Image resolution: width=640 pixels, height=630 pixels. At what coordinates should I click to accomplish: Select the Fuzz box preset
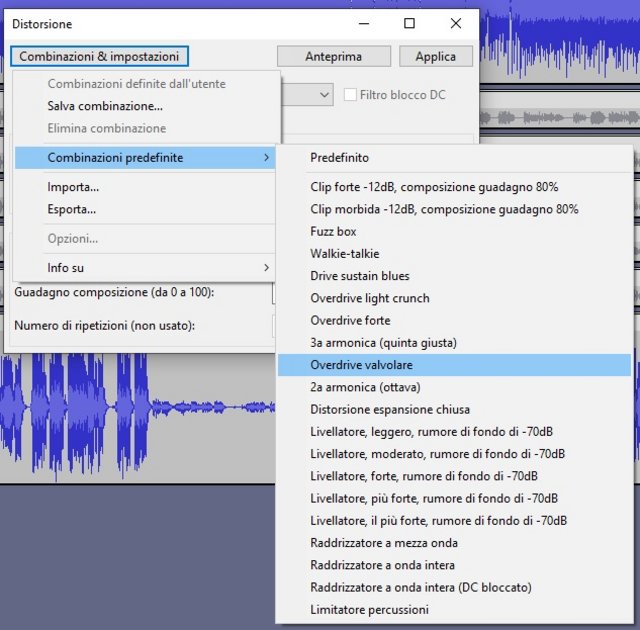(333, 231)
